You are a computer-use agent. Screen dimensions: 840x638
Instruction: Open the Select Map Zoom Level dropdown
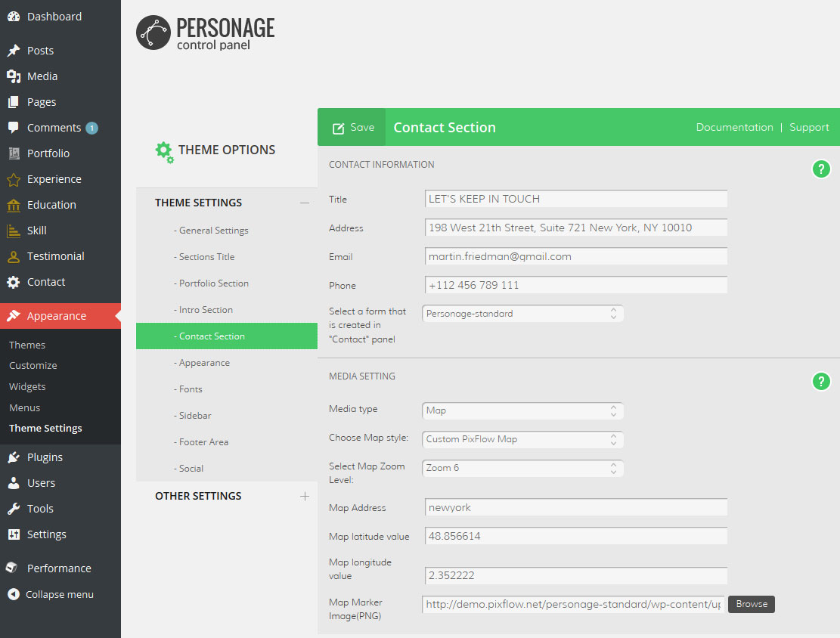pyautogui.click(x=522, y=468)
